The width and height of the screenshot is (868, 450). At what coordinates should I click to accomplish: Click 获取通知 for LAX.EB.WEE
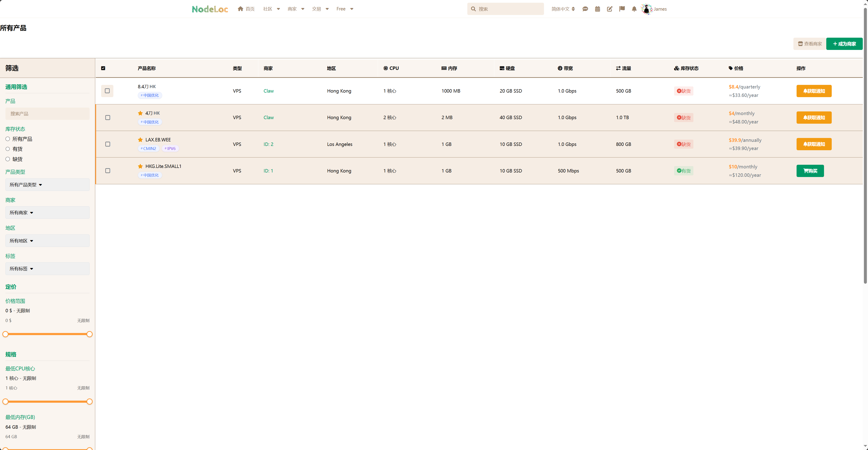(814, 144)
